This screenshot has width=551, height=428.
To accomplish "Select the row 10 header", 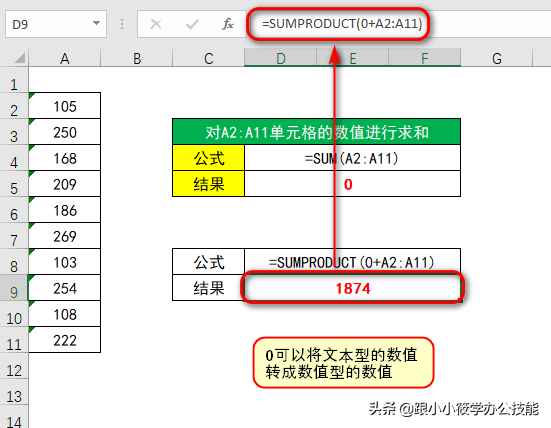I will pyautogui.click(x=14, y=314).
